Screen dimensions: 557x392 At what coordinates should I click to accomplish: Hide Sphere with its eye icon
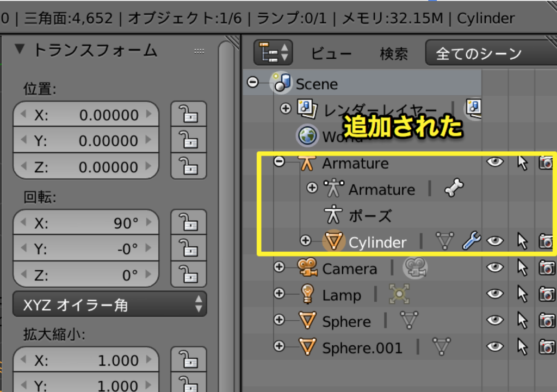[x=495, y=320]
